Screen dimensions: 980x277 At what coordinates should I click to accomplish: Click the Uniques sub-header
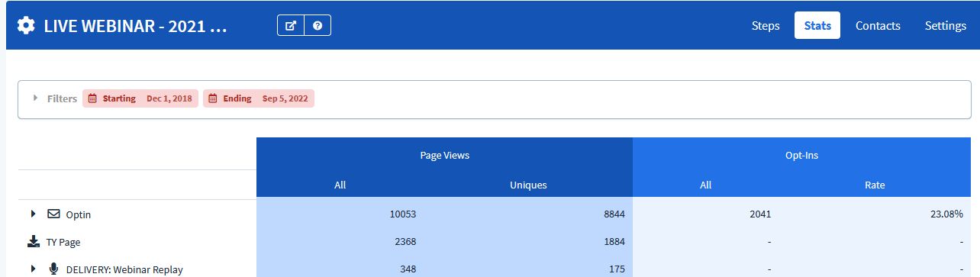click(528, 185)
